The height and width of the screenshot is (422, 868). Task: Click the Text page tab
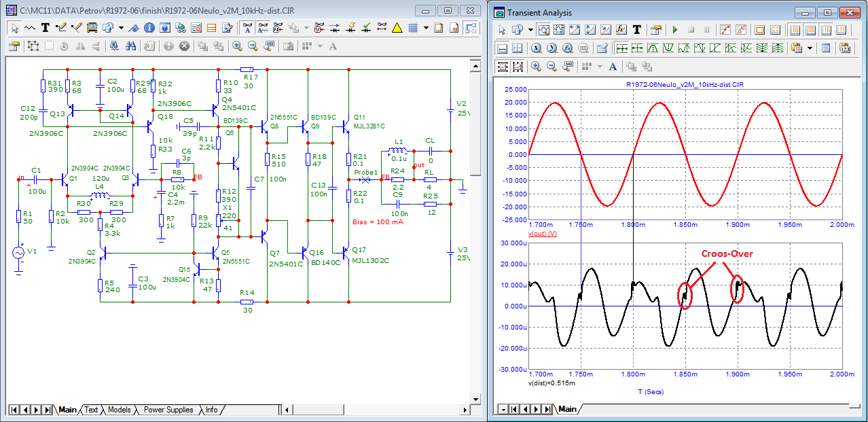coord(91,410)
